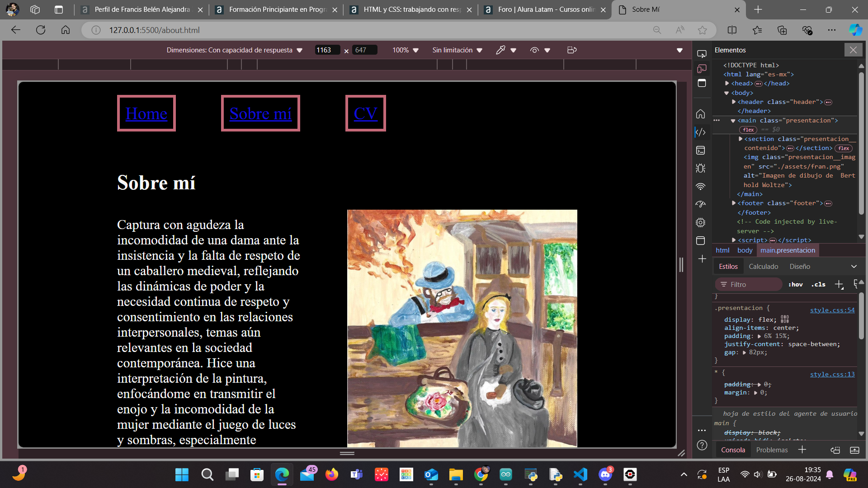Select the body breadcrumb
The height and width of the screenshot is (488, 868).
click(745, 250)
